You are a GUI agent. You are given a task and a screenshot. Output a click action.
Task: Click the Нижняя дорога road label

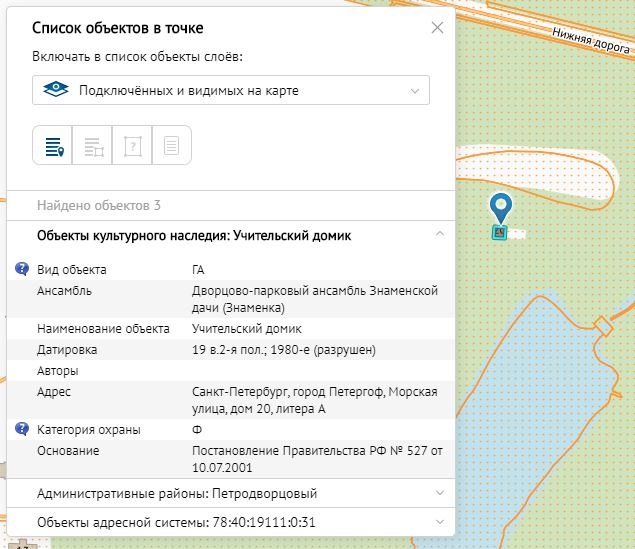(x=593, y=40)
